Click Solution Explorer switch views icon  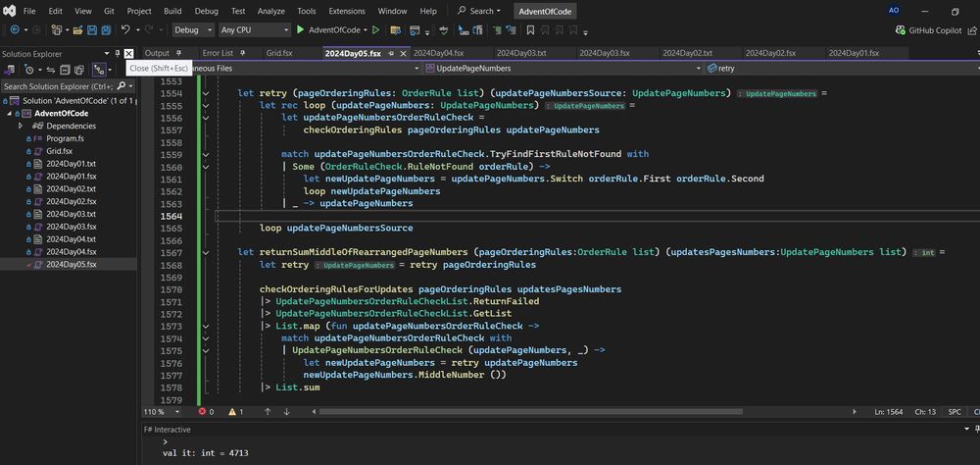10,70
